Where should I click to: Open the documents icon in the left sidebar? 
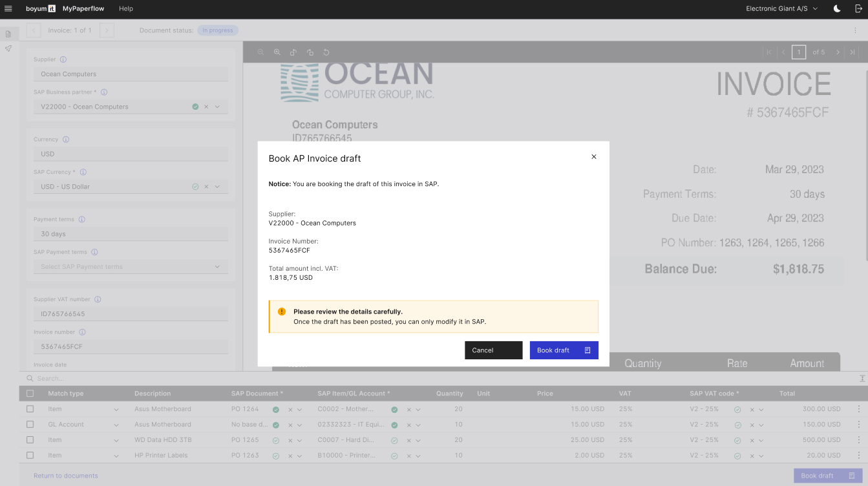pyautogui.click(x=8, y=34)
